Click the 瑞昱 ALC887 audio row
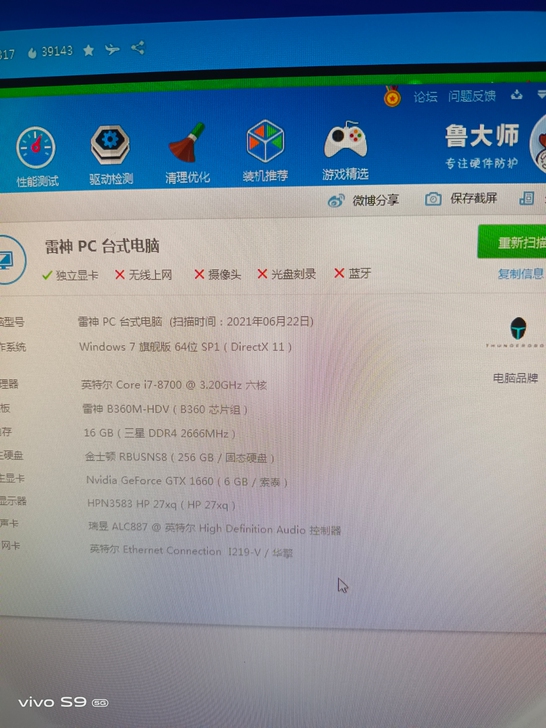546x728 pixels. tap(214, 528)
